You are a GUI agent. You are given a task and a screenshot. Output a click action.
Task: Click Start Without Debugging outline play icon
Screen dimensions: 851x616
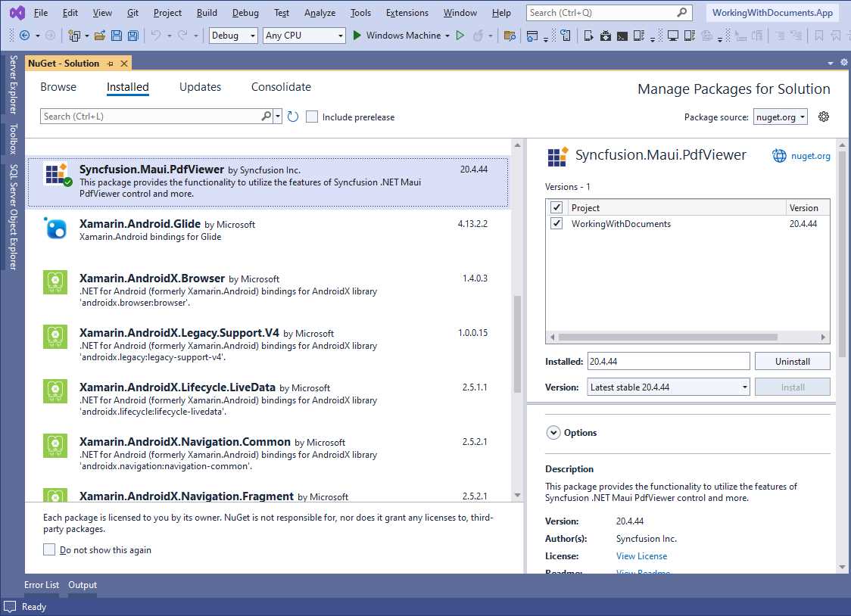coord(460,36)
